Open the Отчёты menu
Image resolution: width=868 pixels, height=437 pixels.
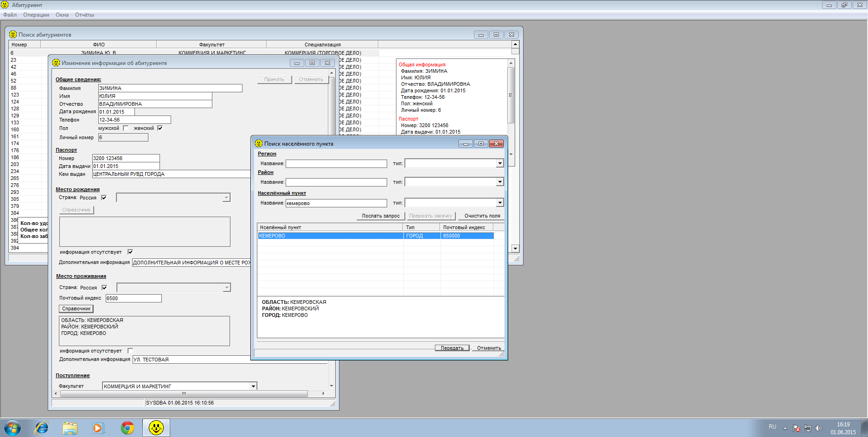pos(84,15)
